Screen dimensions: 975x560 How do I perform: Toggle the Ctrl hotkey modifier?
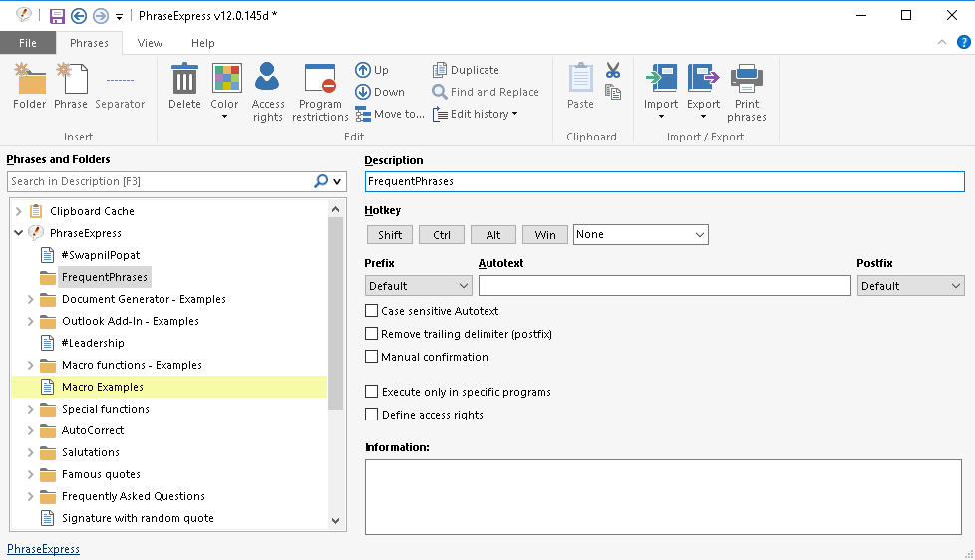coord(442,235)
